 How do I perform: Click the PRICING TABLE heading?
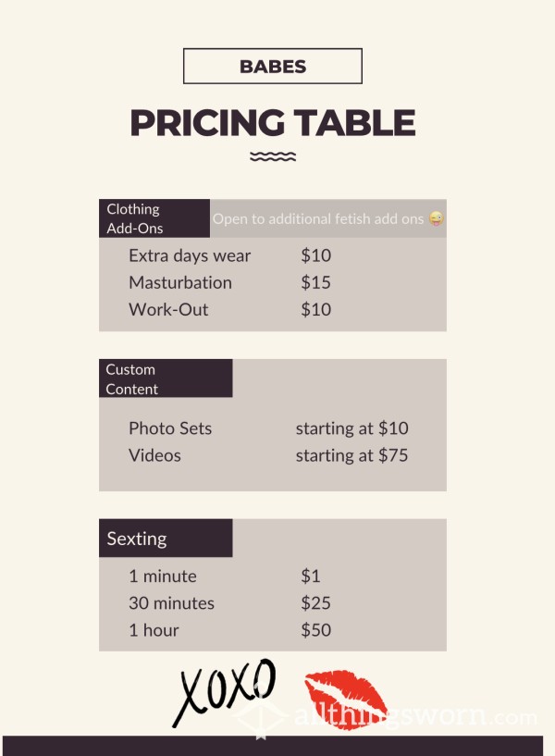(273, 122)
